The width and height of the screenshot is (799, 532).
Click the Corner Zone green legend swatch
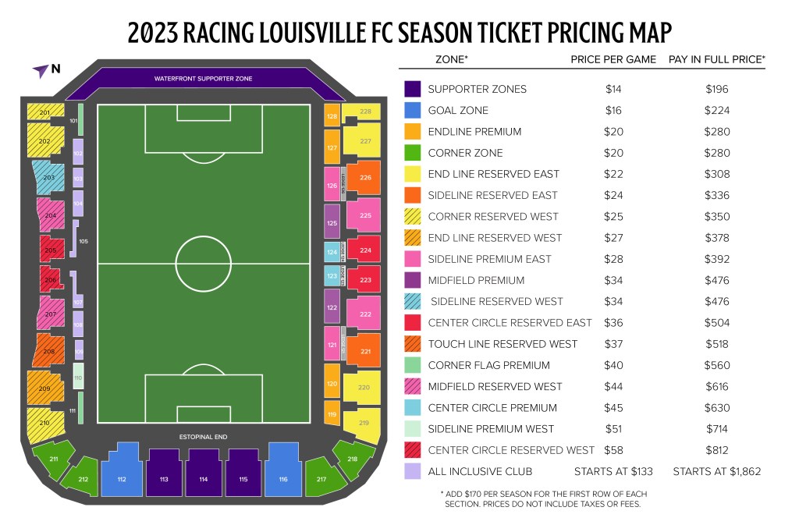click(412, 152)
